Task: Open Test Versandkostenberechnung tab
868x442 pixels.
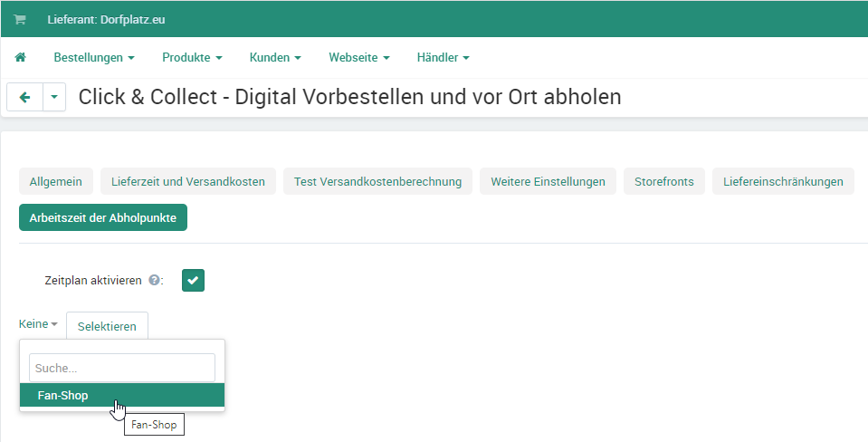Action: click(x=377, y=182)
